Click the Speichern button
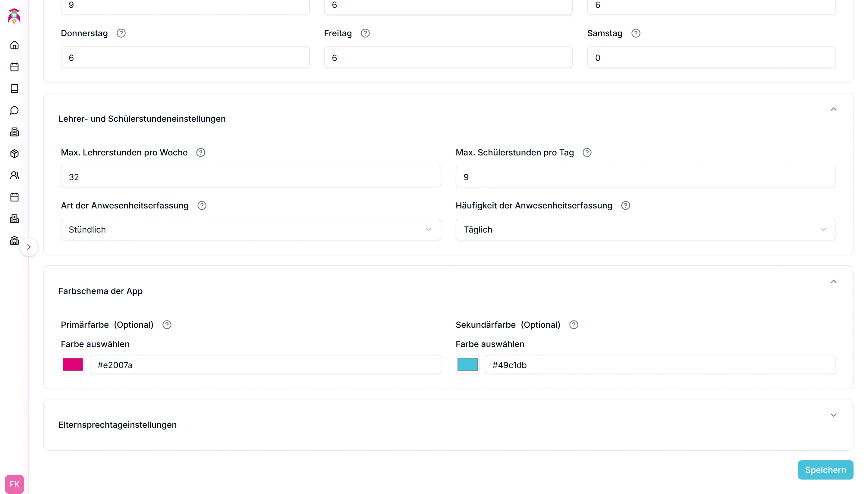The height and width of the screenshot is (494, 868). click(825, 470)
